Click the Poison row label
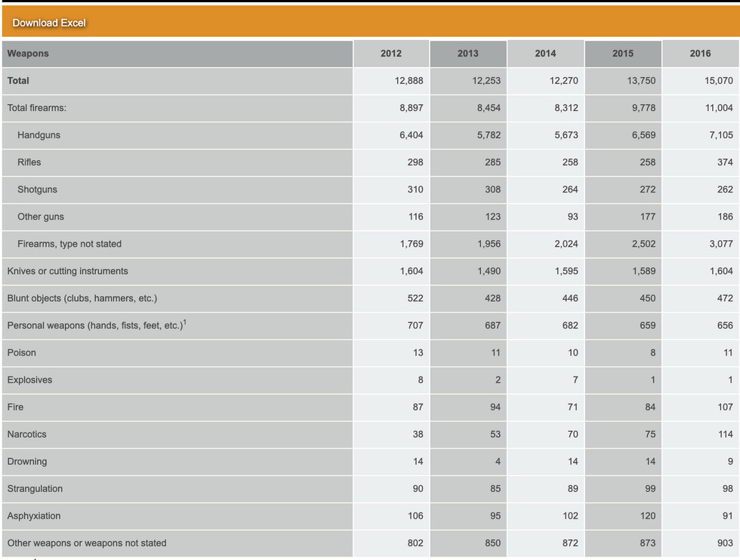Viewport: 740px width, 560px height. click(21, 353)
